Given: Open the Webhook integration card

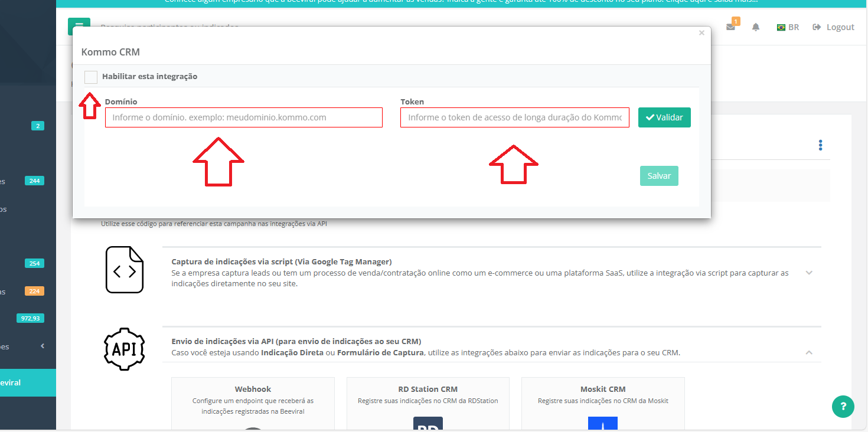Looking at the screenshot, I should [253, 404].
